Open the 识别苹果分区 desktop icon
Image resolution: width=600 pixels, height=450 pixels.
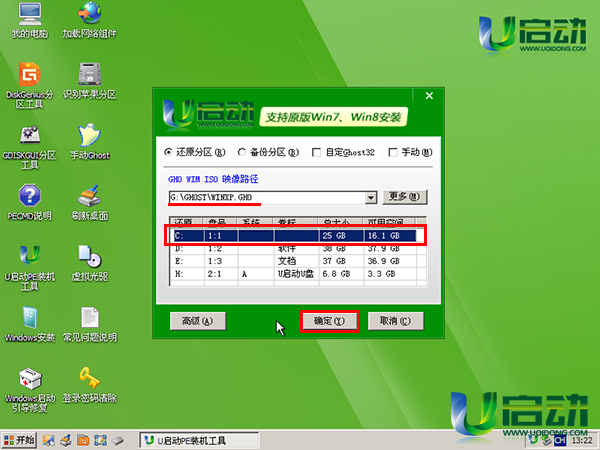90,80
